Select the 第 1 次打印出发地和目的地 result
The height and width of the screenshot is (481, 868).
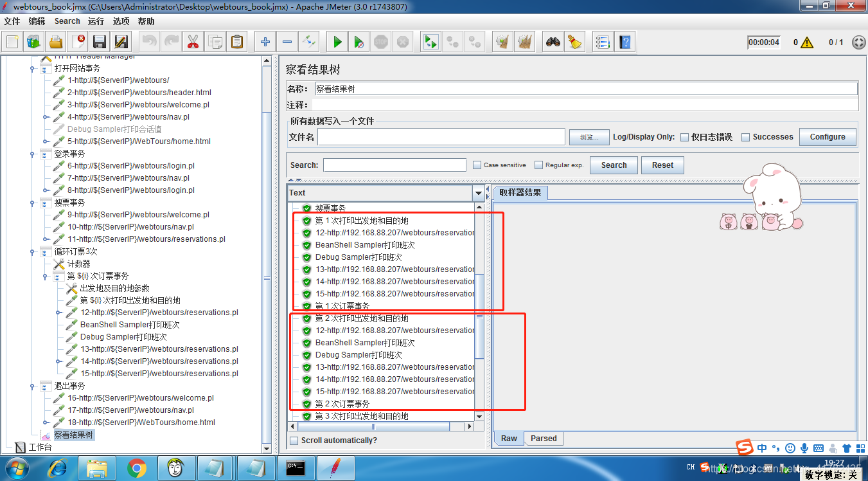click(x=362, y=221)
